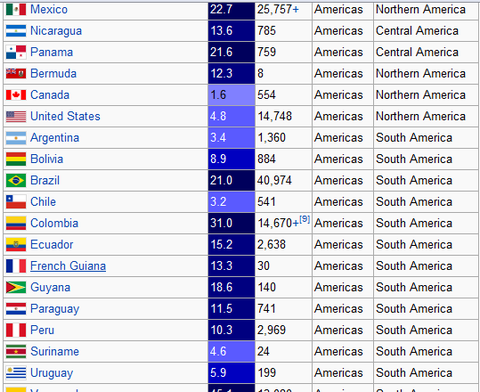Image resolution: width=480 pixels, height=392 pixels.
Task: Follow the Guyana link
Action: (50, 287)
